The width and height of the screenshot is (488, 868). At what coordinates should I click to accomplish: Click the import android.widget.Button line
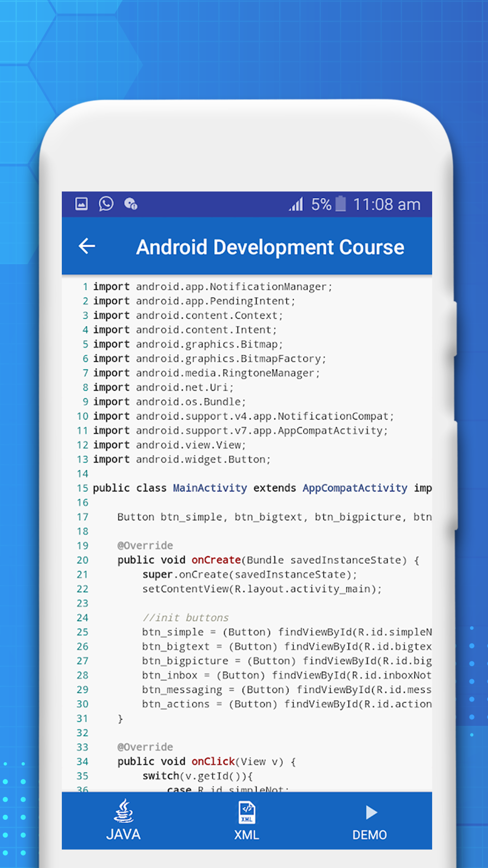(x=182, y=459)
